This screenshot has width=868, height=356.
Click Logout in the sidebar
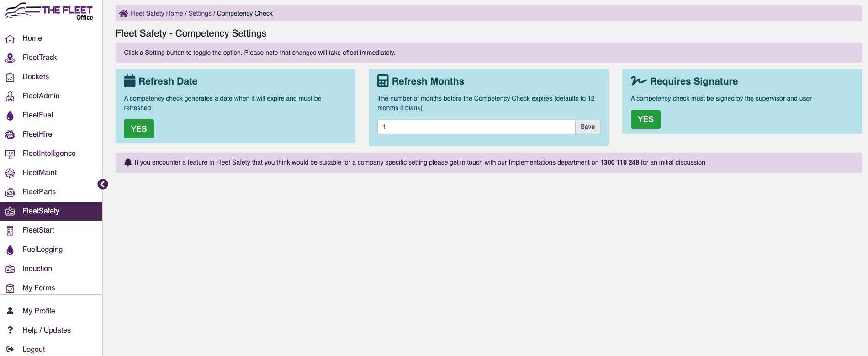(51, 350)
